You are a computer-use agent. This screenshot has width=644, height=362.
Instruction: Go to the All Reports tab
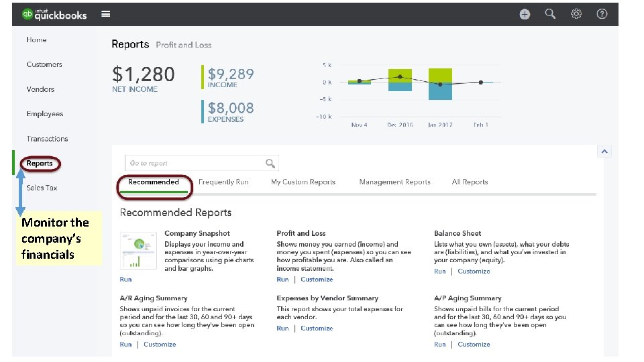[470, 182]
